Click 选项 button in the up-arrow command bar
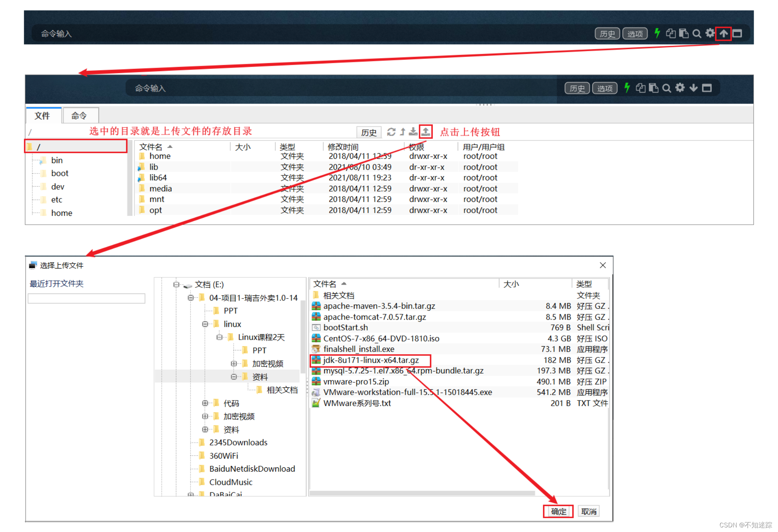 pos(635,34)
